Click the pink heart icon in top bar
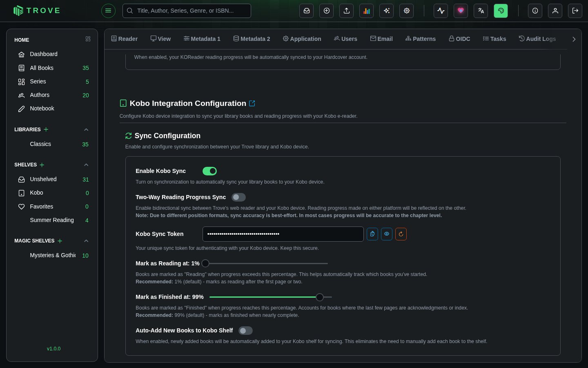Screen dimensions: 588x368 tap(461, 11)
